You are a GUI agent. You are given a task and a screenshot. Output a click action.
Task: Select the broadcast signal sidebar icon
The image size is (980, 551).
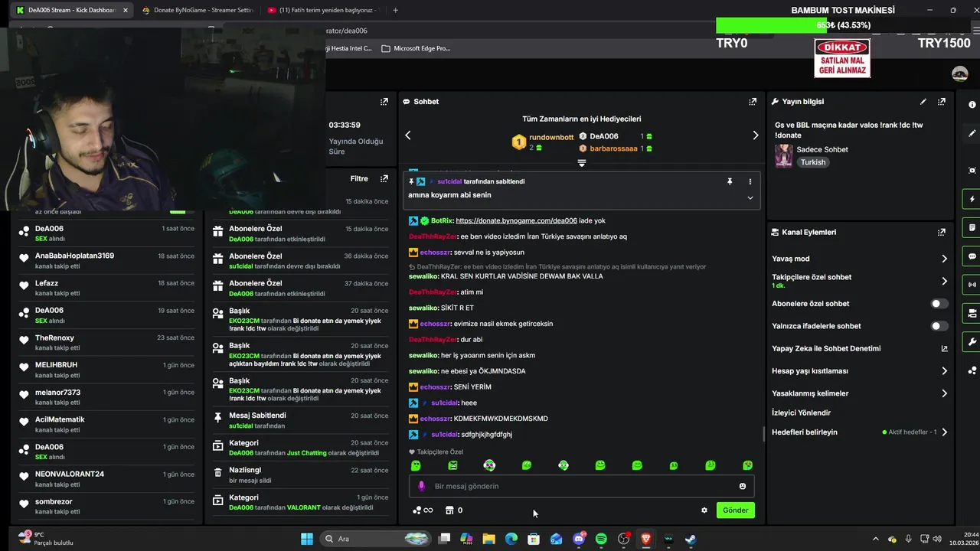pyautogui.click(x=972, y=285)
